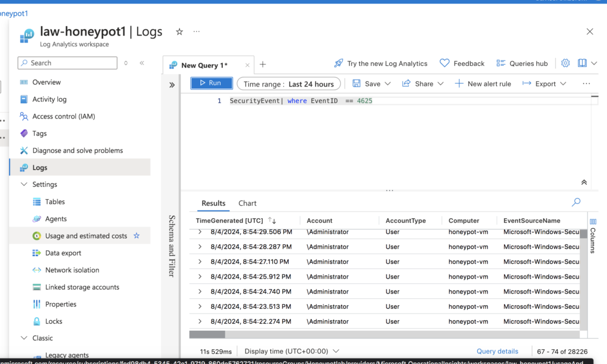The width and height of the screenshot is (607, 364).
Task: Open the Share dropdown
Action: pyautogui.click(x=423, y=84)
